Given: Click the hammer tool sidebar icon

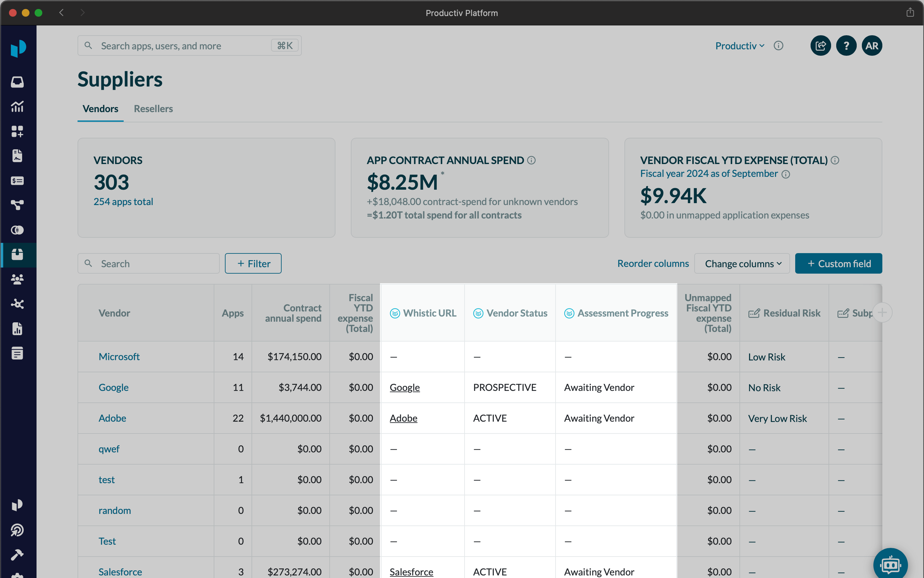Looking at the screenshot, I should (17, 554).
